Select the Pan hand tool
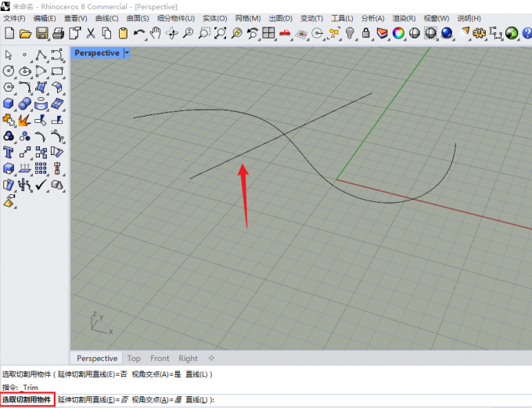 pos(156,33)
